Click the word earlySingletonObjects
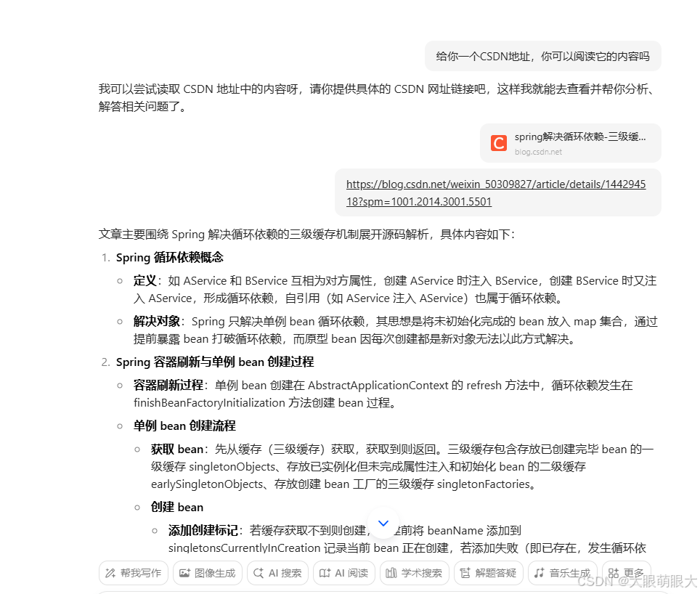Image resolution: width=700 pixels, height=594 pixels. (x=207, y=484)
